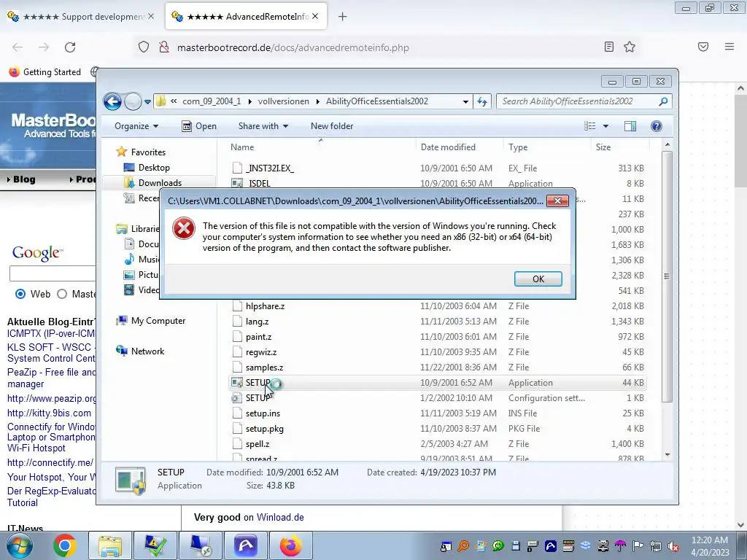Select the SETUP configuration settings file

[258, 398]
